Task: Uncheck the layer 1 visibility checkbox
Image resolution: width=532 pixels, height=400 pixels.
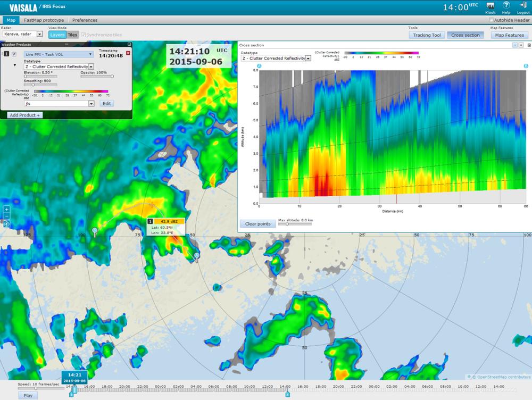Action: click(x=14, y=54)
